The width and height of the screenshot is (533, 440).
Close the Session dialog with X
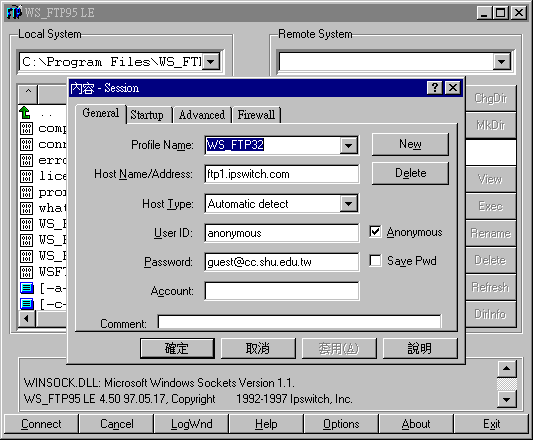pyautogui.click(x=453, y=88)
